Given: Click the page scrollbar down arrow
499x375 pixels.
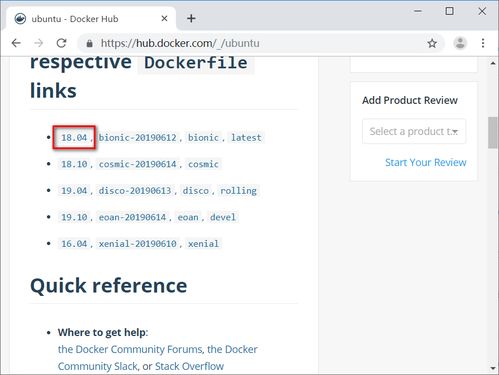Looking at the screenshot, I should point(493,368).
